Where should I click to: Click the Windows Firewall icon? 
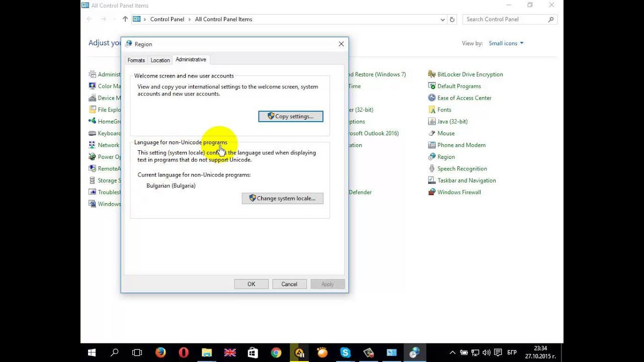pyautogui.click(x=432, y=192)
